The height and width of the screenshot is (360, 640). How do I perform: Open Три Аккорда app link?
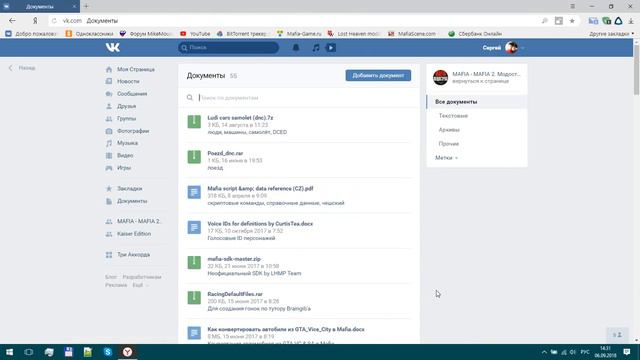coord(133,255)
